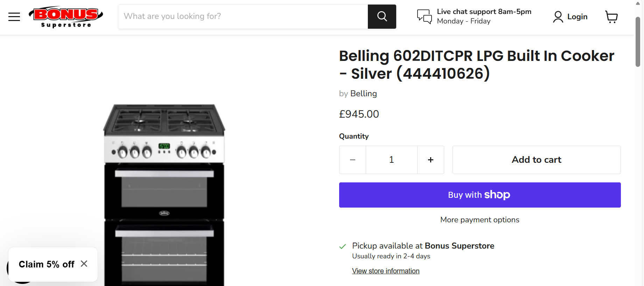Add the Belling cooker to cart
Screen dimensions: 644x286
pyautogui.click(x=536, y=160)
